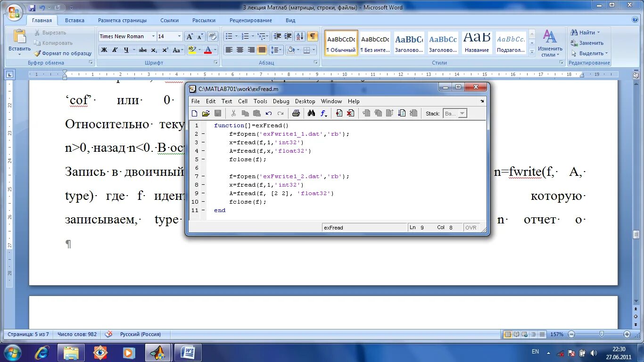Viewport: 644px width, 362px height.
Task: Toggle strikethrough abc formatting
Action: [x=143, y=50]
